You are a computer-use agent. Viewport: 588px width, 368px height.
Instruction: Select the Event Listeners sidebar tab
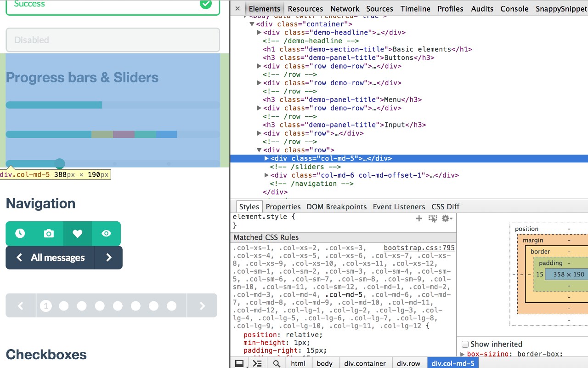point(399,207)
